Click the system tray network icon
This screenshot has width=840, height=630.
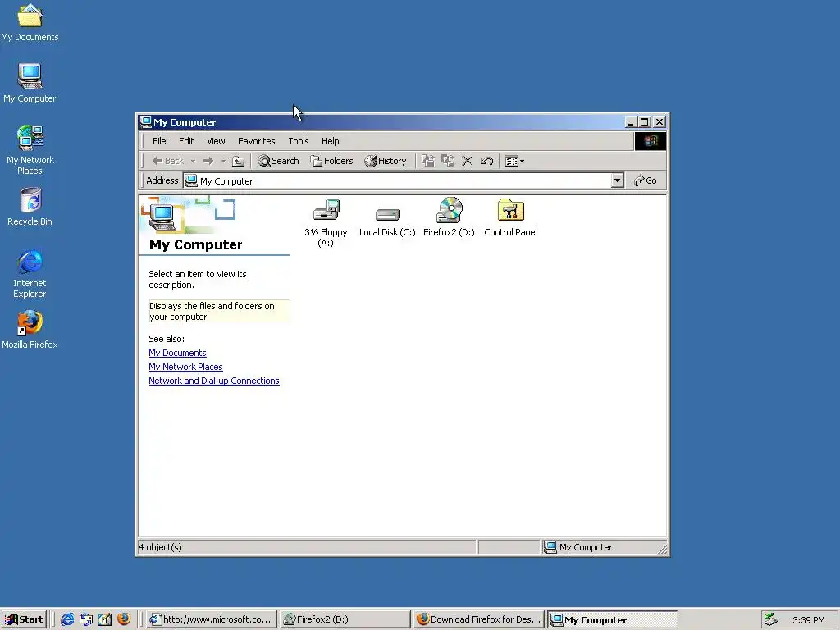click(x=770, y=619)
